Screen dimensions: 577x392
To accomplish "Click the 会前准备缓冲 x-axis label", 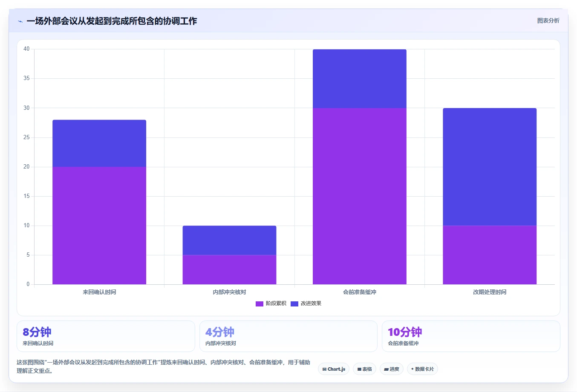I will point(360,292).
